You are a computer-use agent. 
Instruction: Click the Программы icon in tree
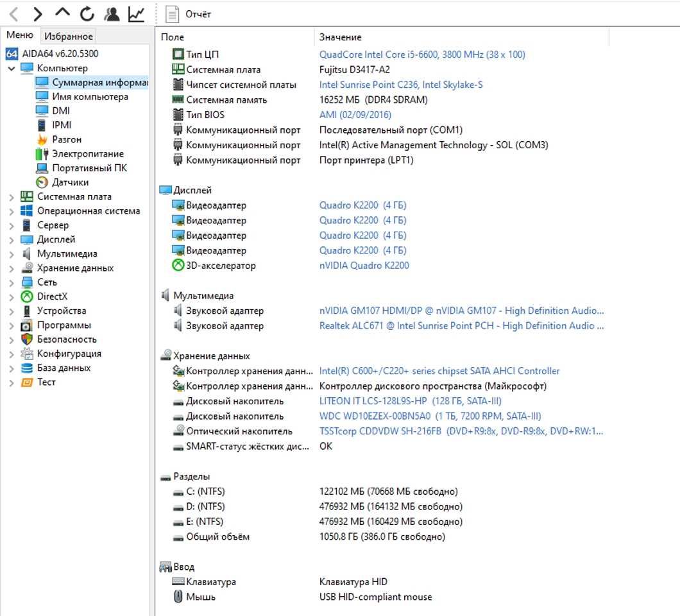[x=27, y=325]
